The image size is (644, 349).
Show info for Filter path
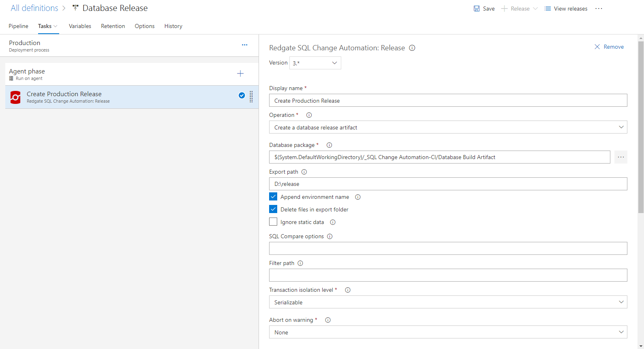pos(300,263)
